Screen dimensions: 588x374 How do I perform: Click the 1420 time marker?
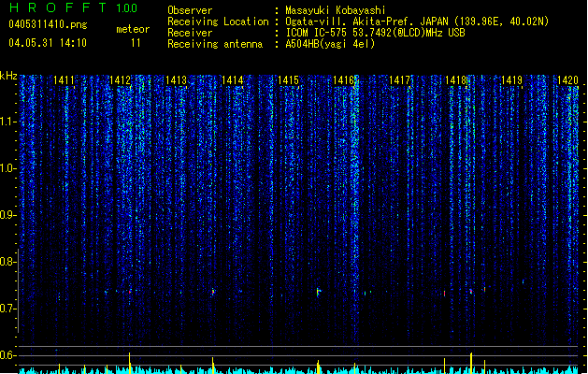click(x=567, y=80)
